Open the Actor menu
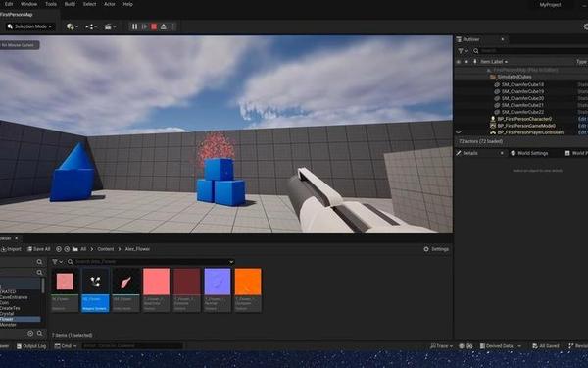588x368 pixels. (x=109, y=4)
